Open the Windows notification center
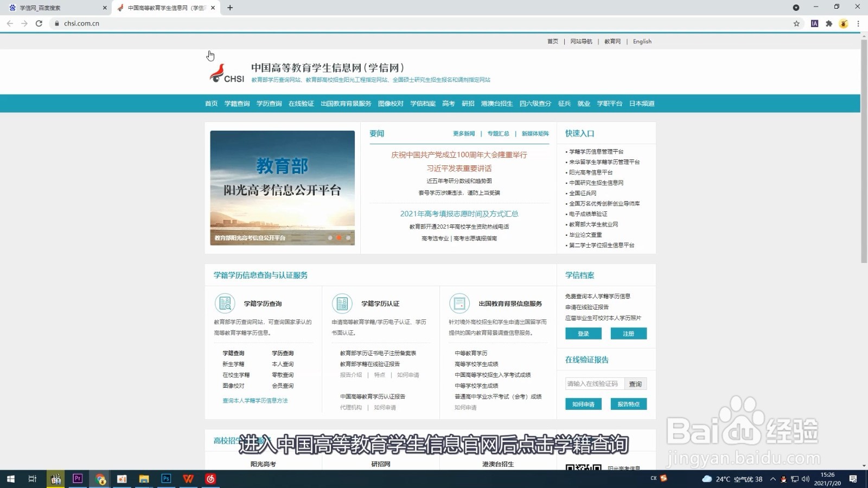 click(853, 479)
